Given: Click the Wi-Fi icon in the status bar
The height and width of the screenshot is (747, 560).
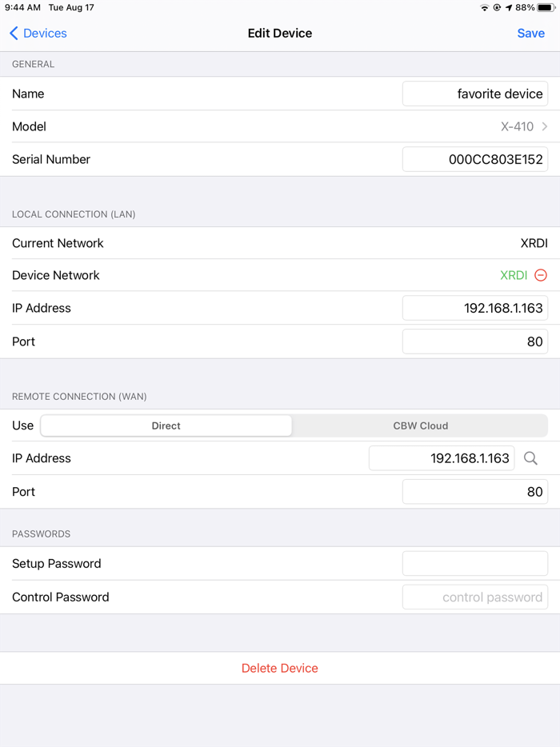Looking at the screenshot, I should tap(485, 7).
